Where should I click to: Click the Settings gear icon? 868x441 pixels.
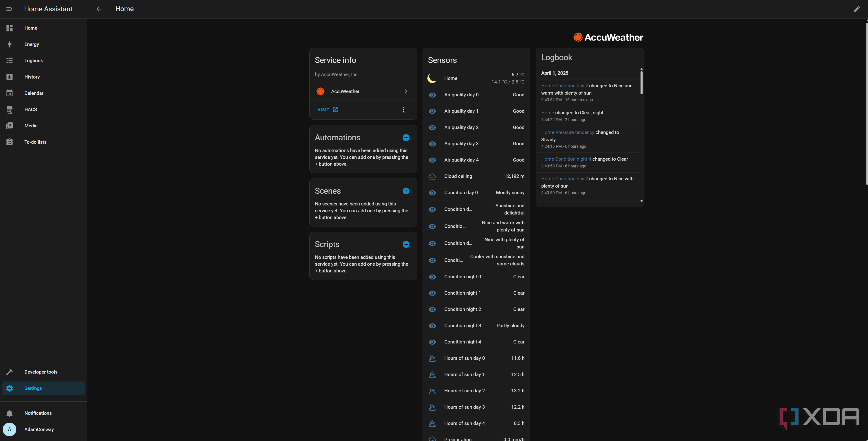(x=10, y=388)
